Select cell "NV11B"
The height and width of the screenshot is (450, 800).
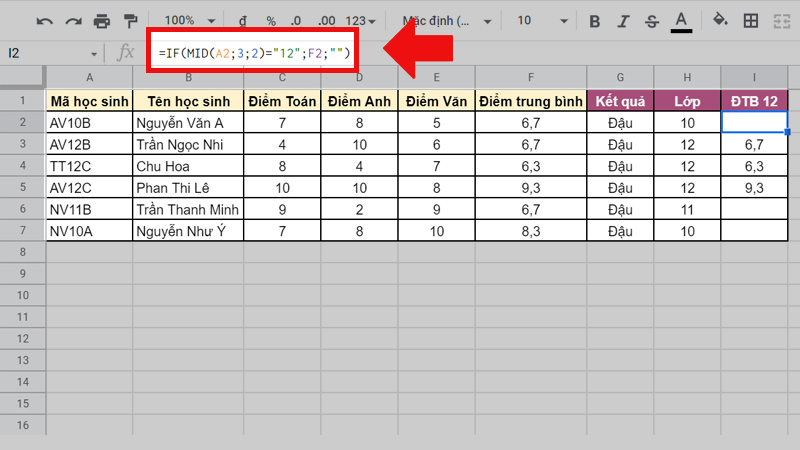click(89, 209)
